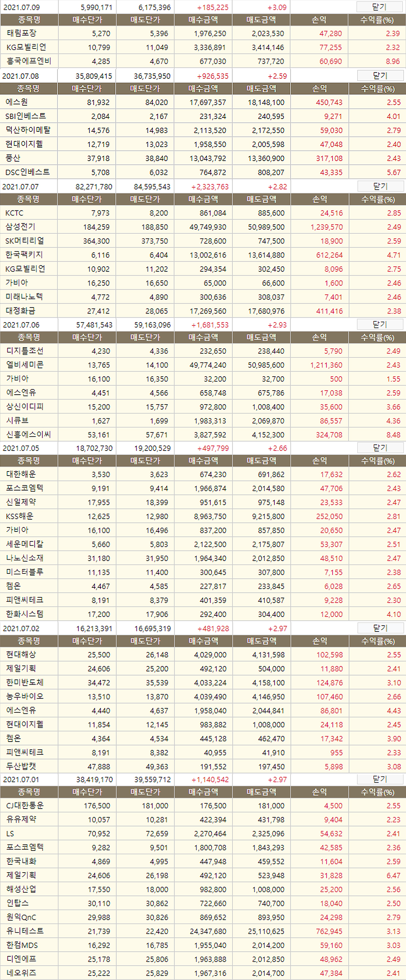This screenshot has height=980, width=406.
Task: Click stock name 태림포장
Action: click(x=22, y=33)
